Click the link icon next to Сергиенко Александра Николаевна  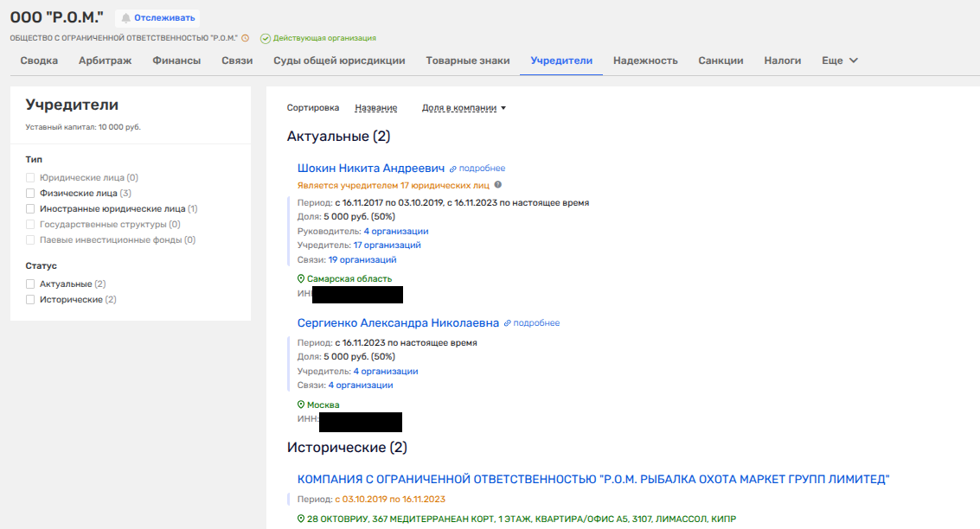508,323
